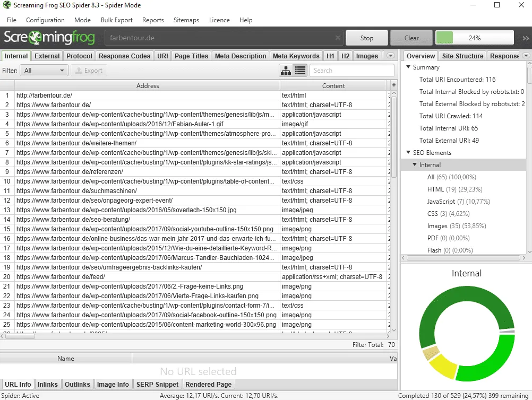Image resolution: width=532 pixels, height=400 pixels.
Task: Select the URI tab
Action: tap(162, 56)
